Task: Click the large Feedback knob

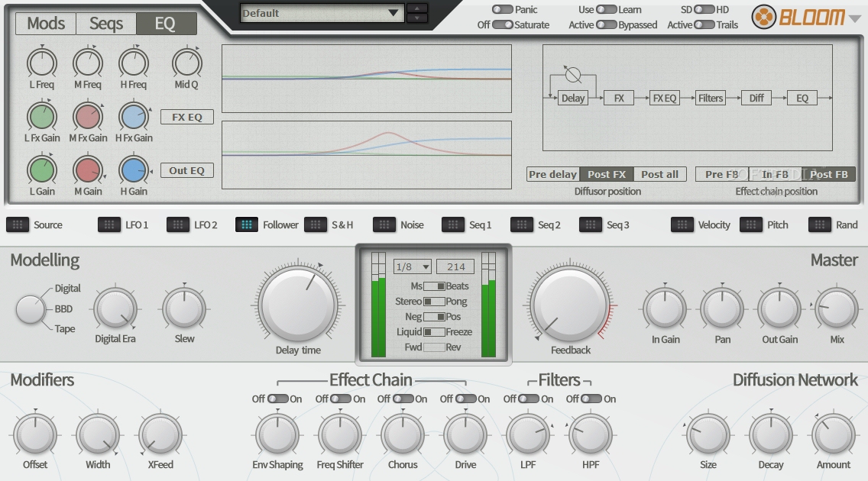Action: tap(570, 303)
